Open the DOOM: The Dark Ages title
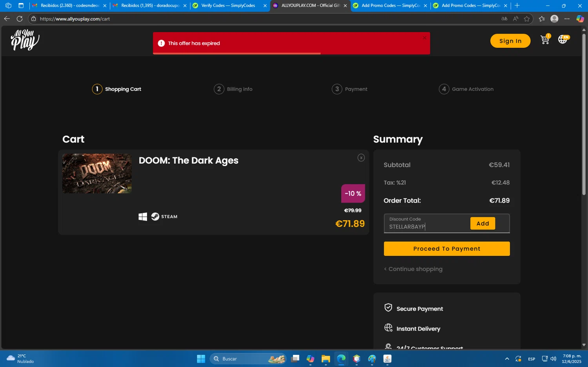 pyautogui.click(x=188, y=161)
